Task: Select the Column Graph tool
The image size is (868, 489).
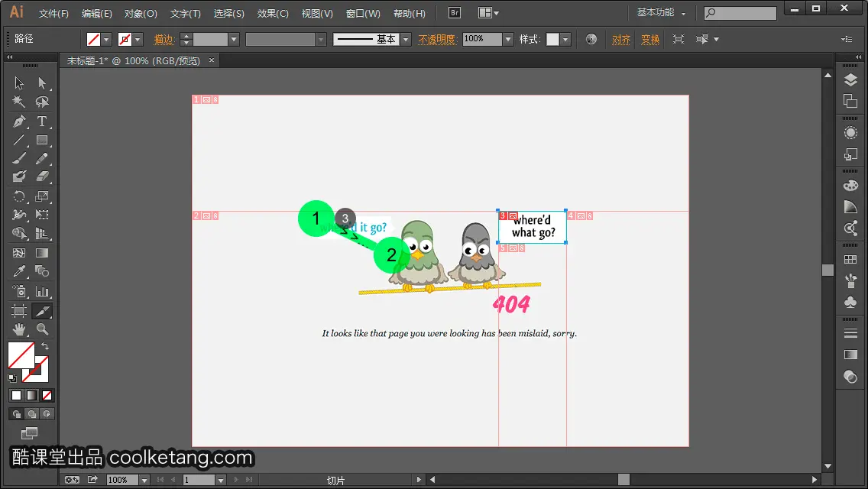Action: click(42, 291)
